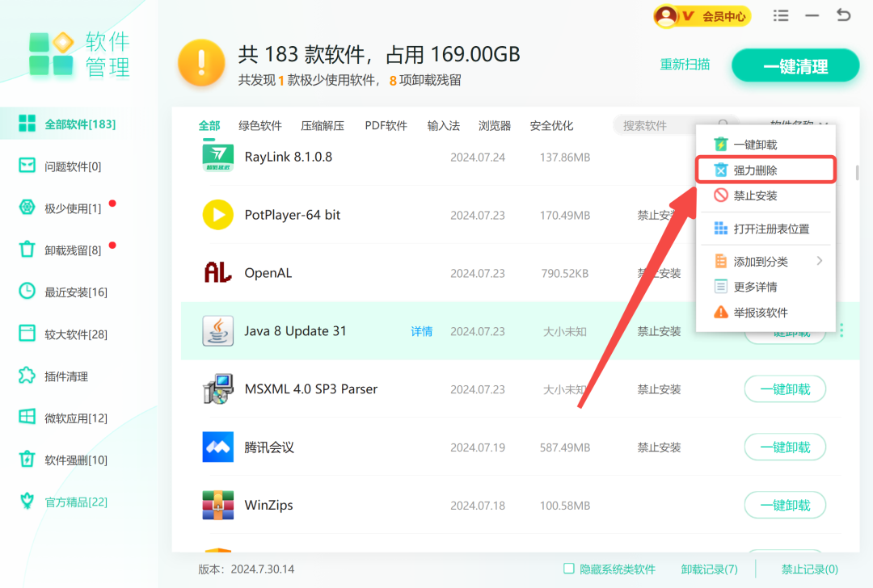Click the WinZips app icon

(217, 505)
